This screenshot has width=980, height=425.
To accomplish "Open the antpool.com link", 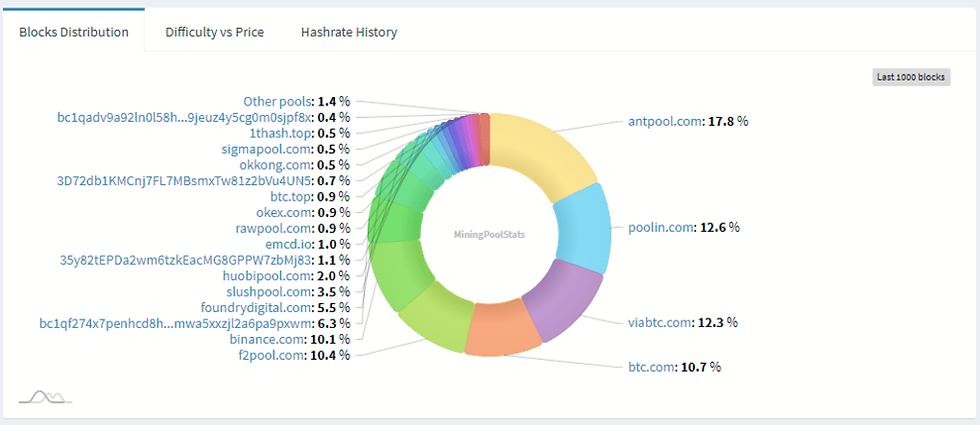I will coord(666,121).
